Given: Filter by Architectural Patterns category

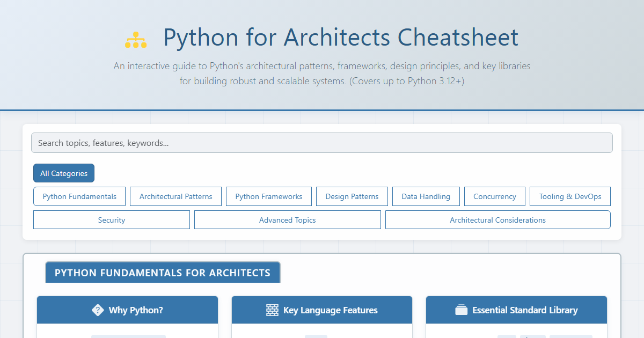Looking at the screenshot, I should (x=176, y=196).
